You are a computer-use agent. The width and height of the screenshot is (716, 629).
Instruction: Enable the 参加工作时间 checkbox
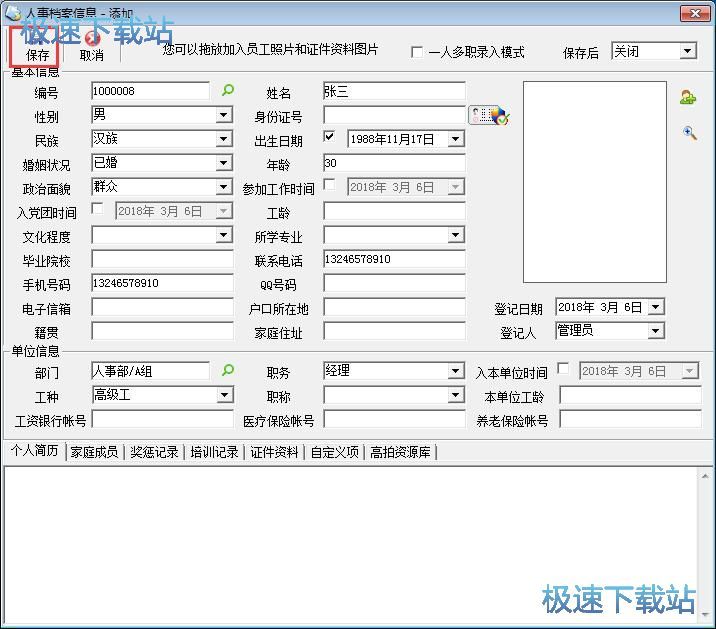click(329, 184)
